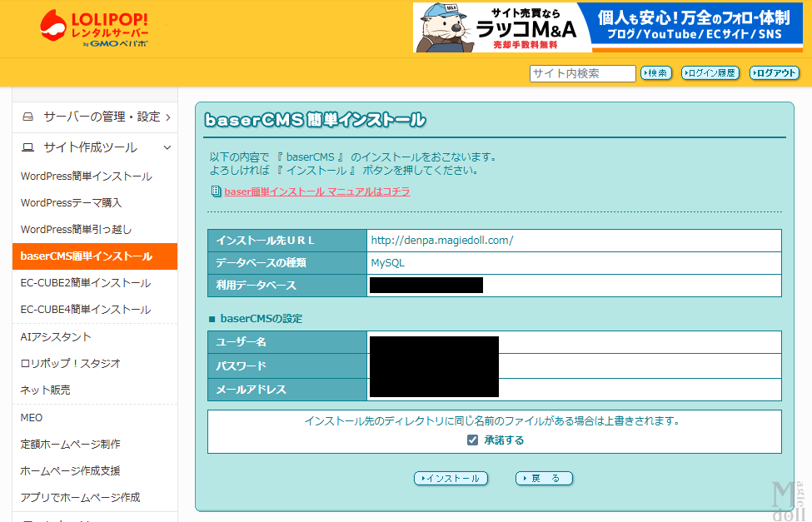Open ロリポップ！スタジオ sidebar link
Image resolution: width=812 pixels, height=522 pixels.
point(71,364)
